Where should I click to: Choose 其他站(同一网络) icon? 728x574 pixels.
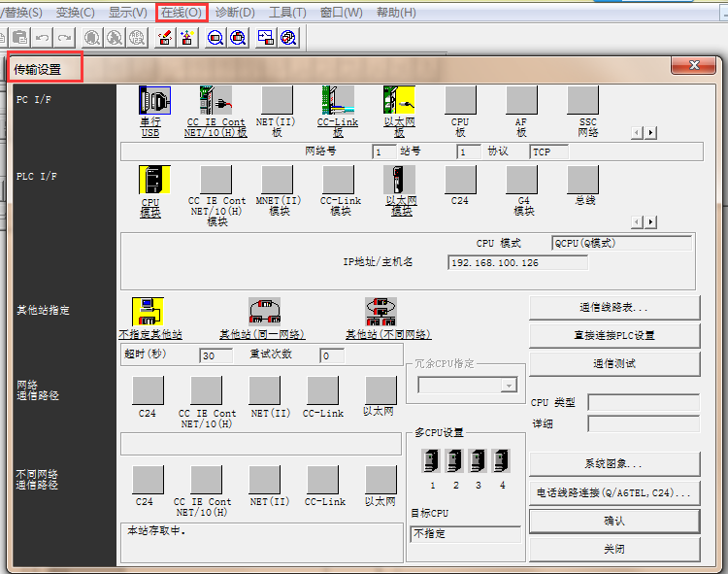[x=264, y=312]
